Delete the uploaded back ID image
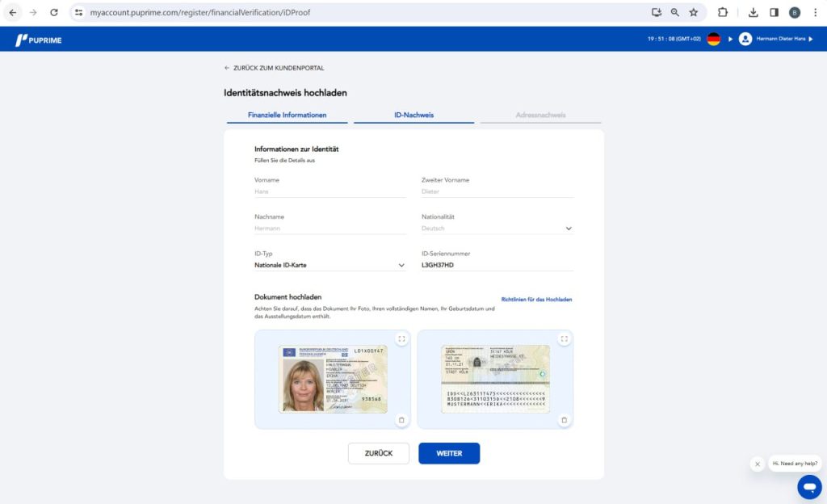The height and width of the screenshot is (504, 827). [564, 420]
